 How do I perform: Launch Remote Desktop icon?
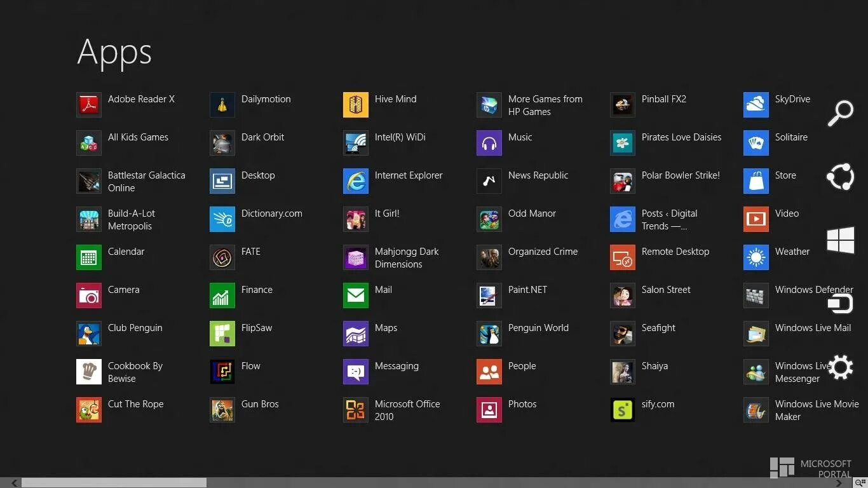coord(623,257)
